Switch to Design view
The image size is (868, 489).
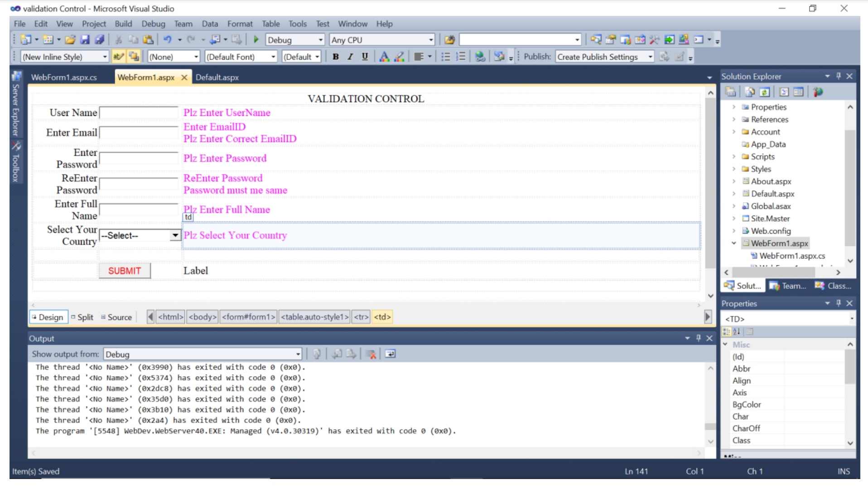pyautogui.click(x=49, y=317)
